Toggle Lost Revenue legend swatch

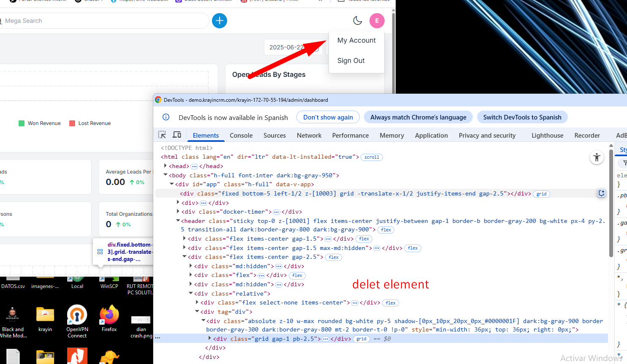(72, 123)
